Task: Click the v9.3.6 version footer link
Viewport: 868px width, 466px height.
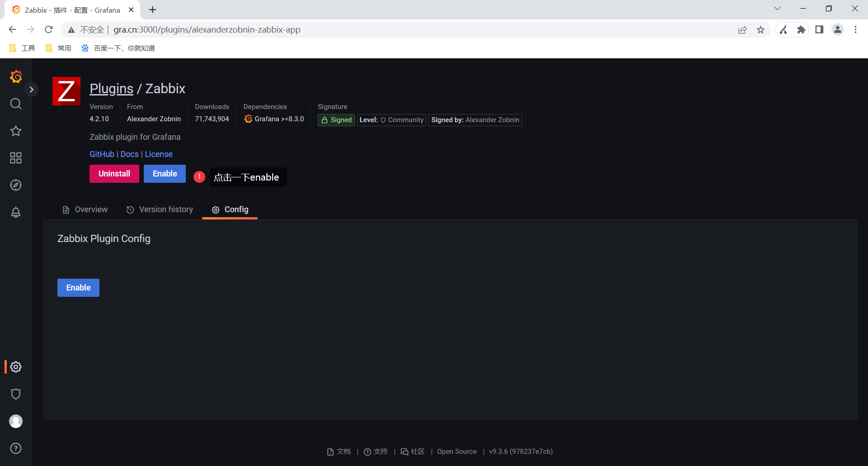Action: [x=521, y=452]
